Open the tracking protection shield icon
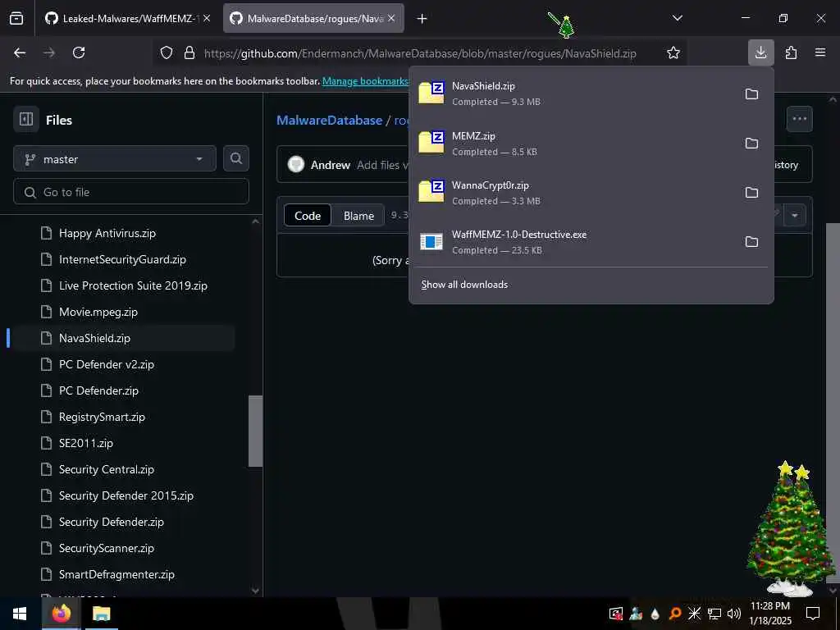Viewport: 840px width, 630px height. click(167, 53)
